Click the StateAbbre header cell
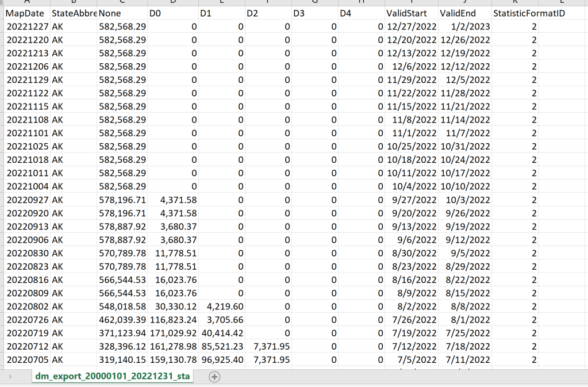 pos(74,13)
